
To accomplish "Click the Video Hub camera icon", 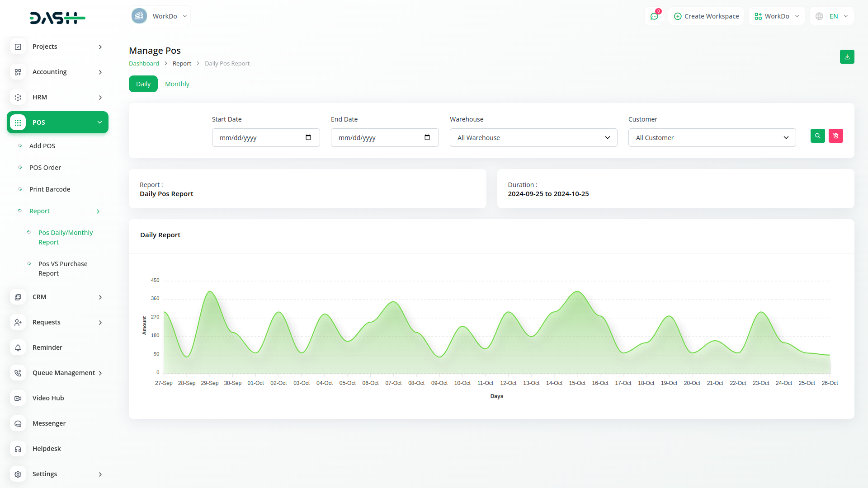I will coord(18,398).
